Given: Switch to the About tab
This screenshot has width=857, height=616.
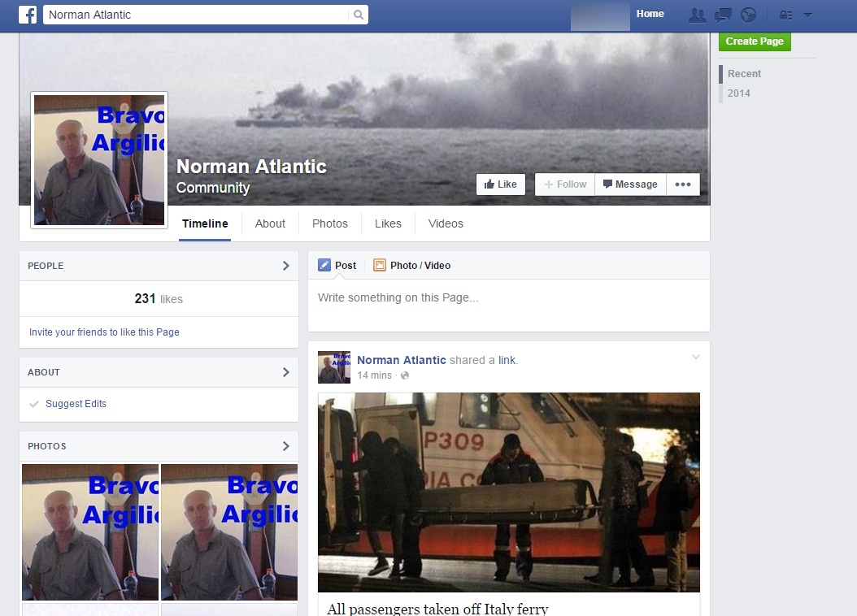Looking at the screenshot, I should [270, 223].
